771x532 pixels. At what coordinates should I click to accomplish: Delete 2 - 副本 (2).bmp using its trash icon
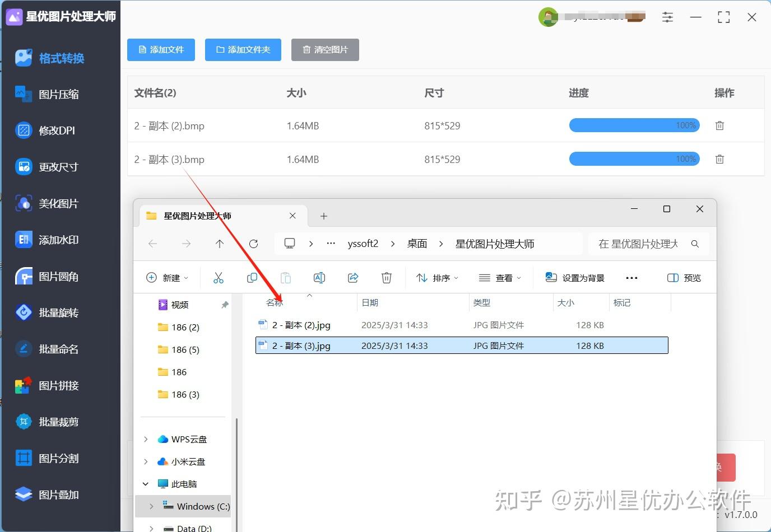(x=719, y=125)
